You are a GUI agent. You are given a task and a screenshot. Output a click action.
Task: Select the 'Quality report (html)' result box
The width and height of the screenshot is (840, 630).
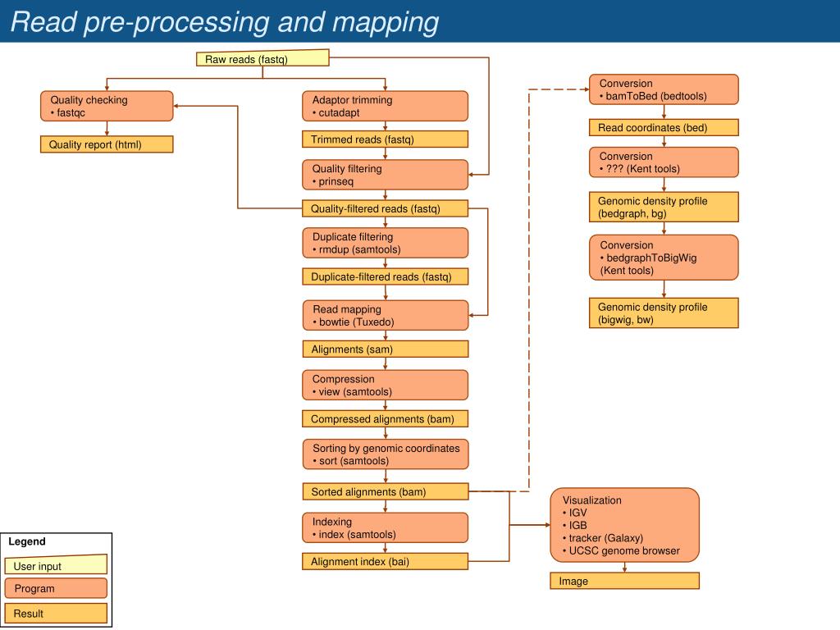107,144
